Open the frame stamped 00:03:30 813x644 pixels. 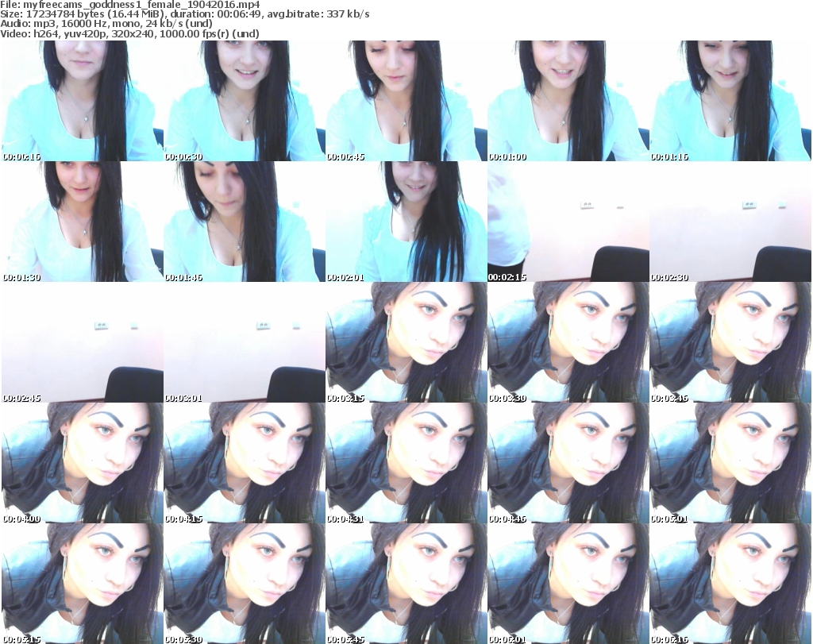568,342
